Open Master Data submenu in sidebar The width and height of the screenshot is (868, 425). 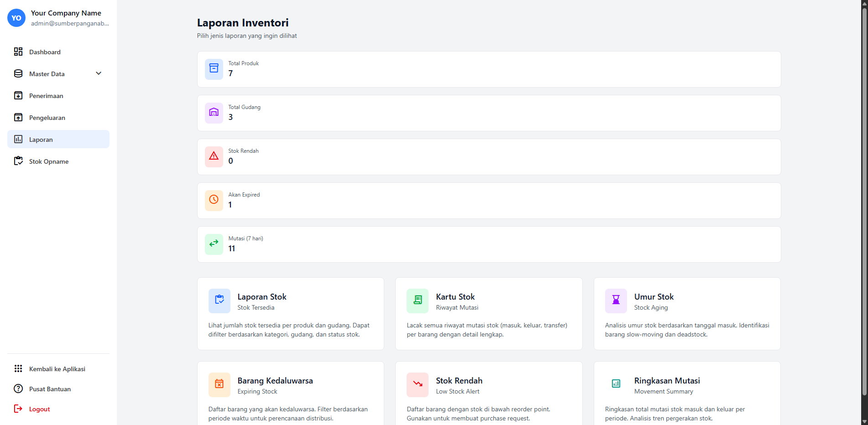[x=47, y=74]
